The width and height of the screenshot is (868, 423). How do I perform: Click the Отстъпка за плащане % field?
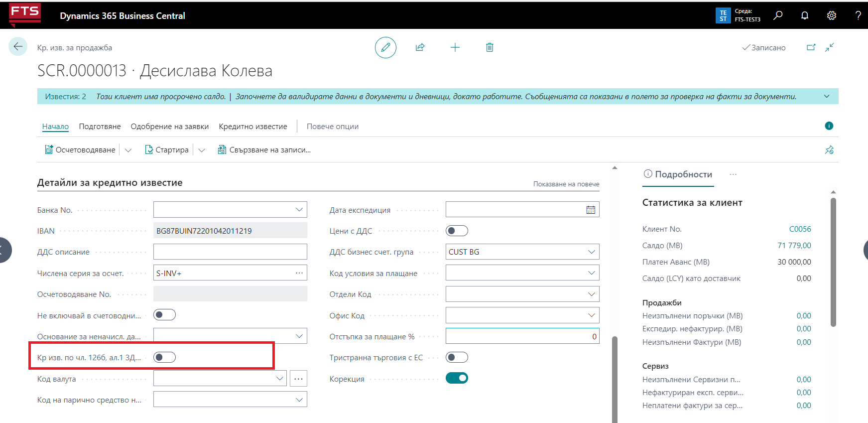[522, 336]
